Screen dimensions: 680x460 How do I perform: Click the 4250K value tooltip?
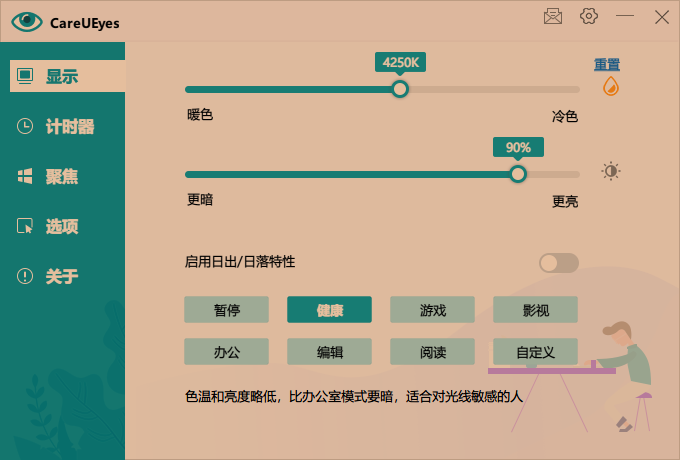[400, 62]
